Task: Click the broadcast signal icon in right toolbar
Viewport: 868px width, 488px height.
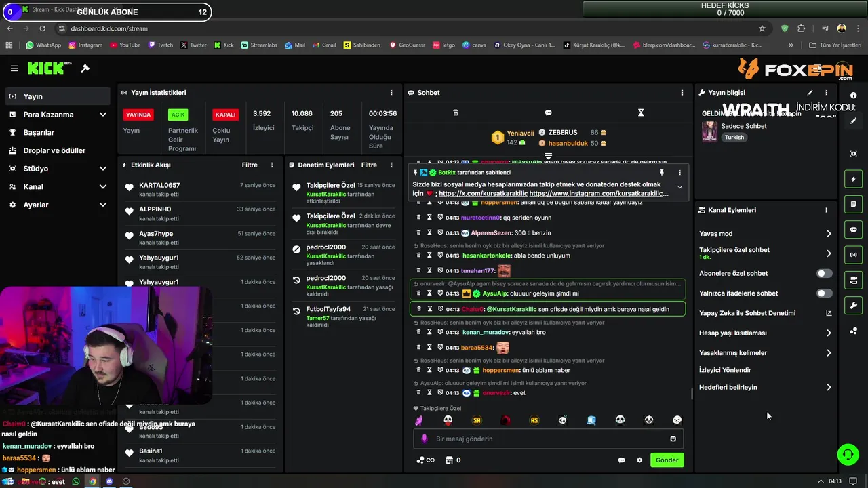Action: click(853, 255)
